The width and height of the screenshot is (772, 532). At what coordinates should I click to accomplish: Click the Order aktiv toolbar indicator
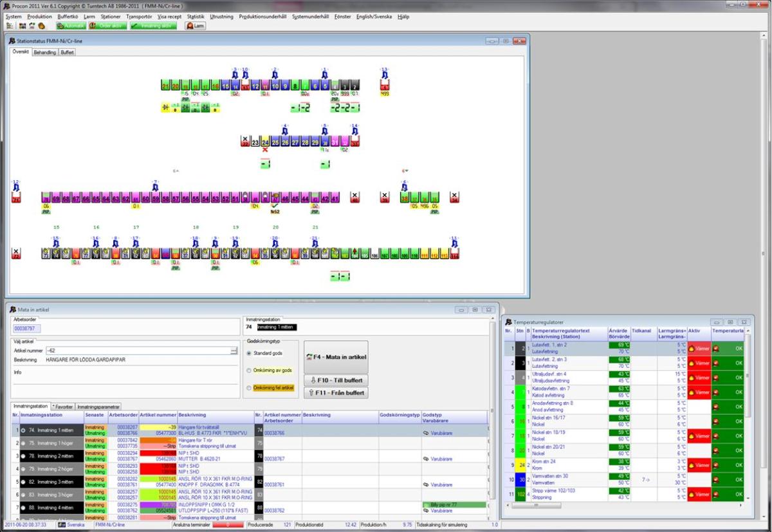point(107,26)
